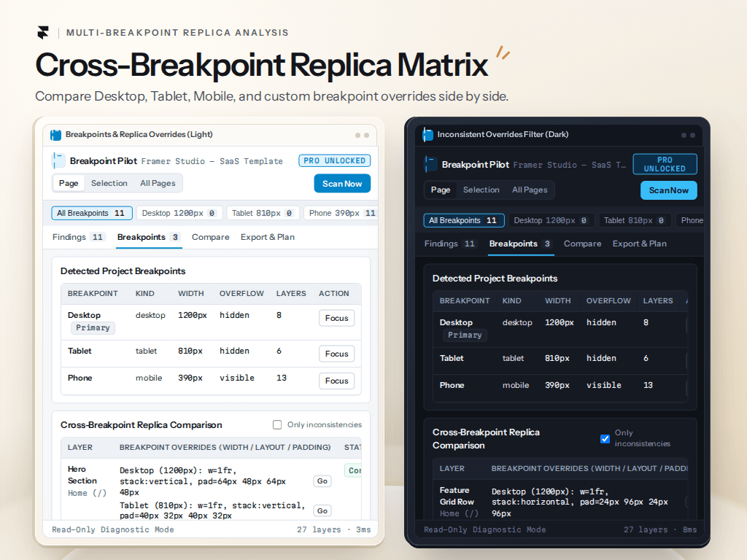
Task: Click WIDTH column header in Dark panel
Action: pos(558,301)
